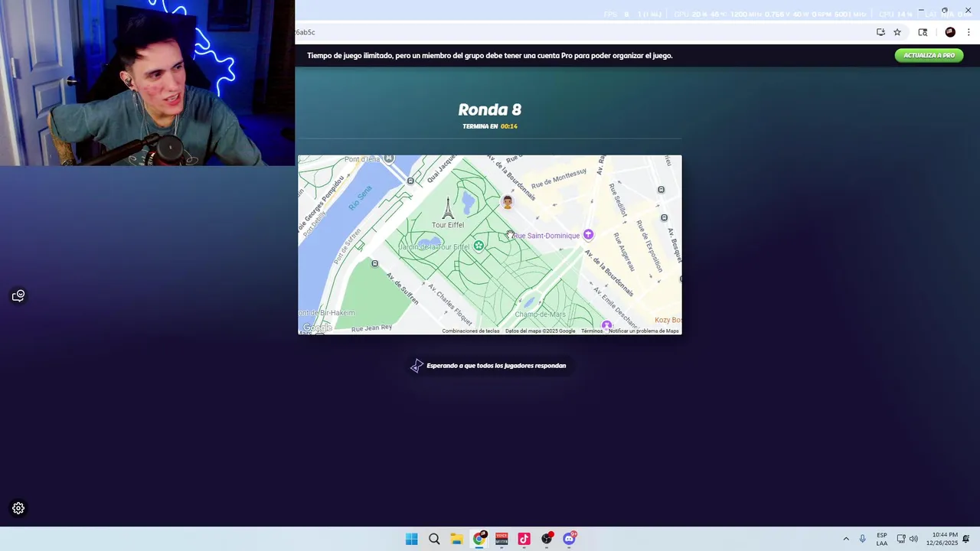Click the Tour Eiffel text label
980x551 pixels.
(448, 225)
